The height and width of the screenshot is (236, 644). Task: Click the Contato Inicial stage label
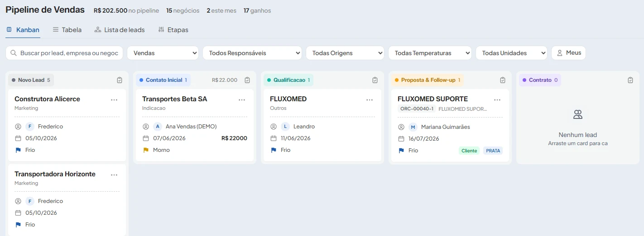pos(163,80)
